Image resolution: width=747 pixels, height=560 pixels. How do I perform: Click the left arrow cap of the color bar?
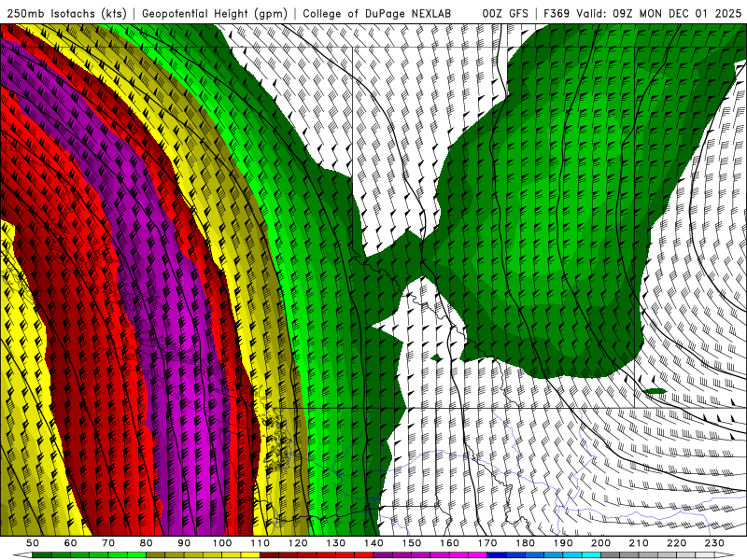point(22,555)
